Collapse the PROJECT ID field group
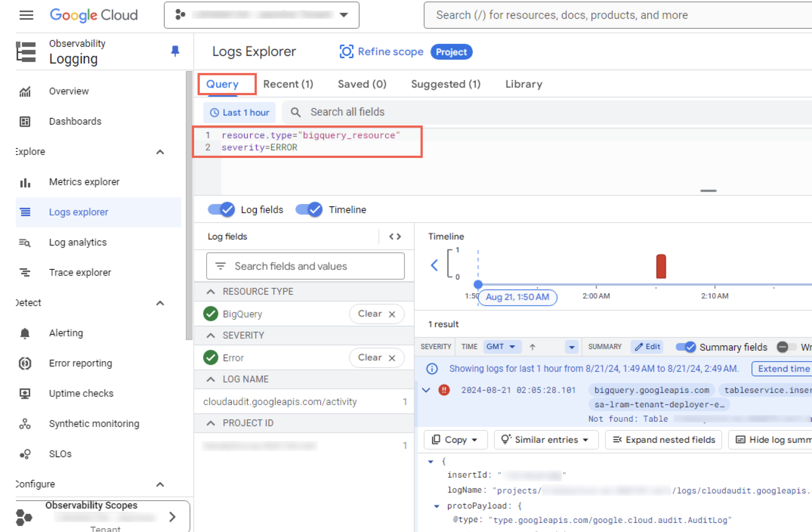This screenshot has height=532, width=812. tap(211, 423)
